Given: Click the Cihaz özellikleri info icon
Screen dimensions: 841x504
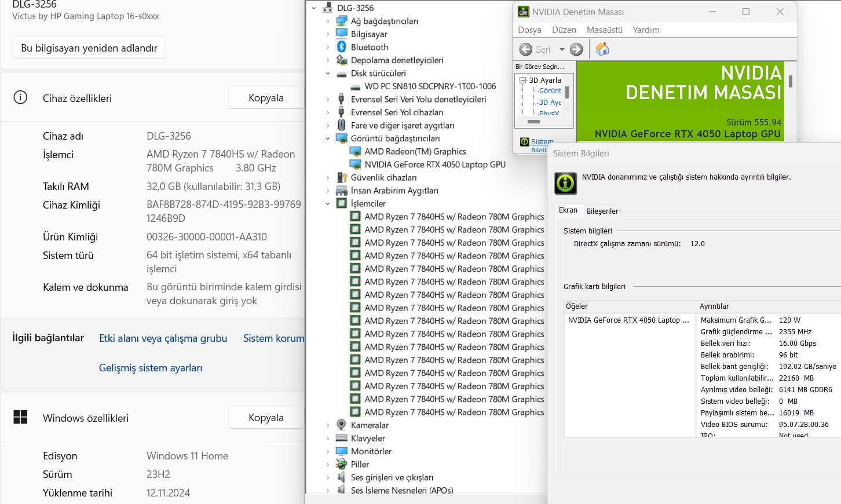Looking at the screenshot, I should [x=20, y=97].
